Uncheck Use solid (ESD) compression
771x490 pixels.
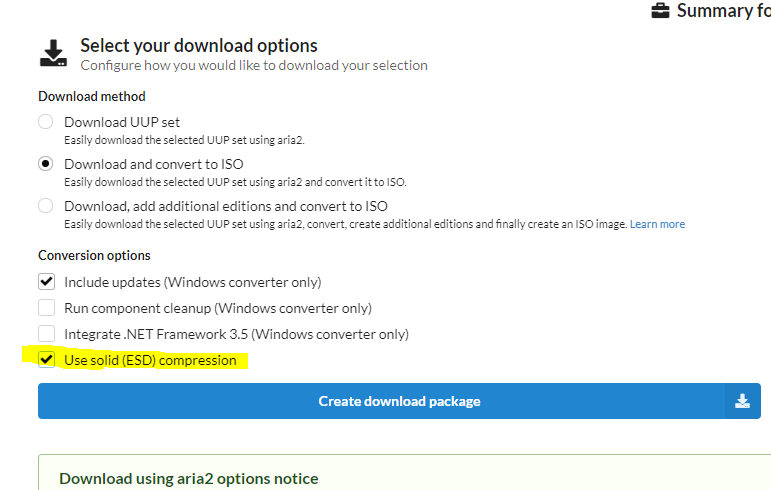[x=46, y=360]
